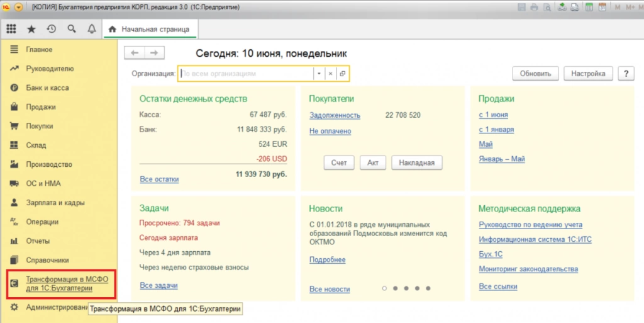Image resolution: width=644 pixels, height=323 pixels.
Task: Open the Руководителю section
Action: point(50,69)
